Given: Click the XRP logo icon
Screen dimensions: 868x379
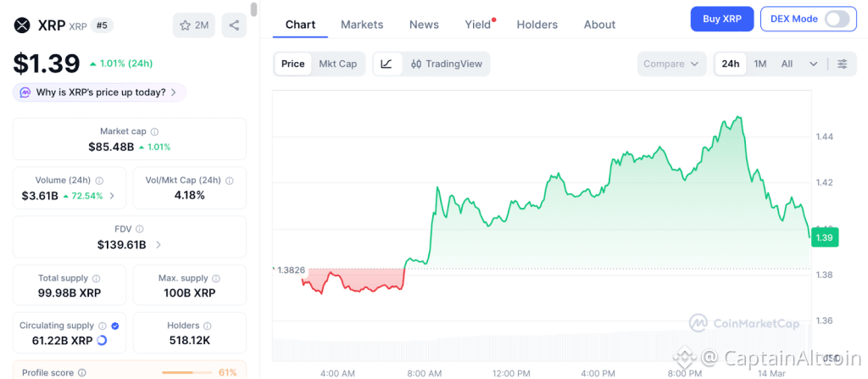Looking at the screenshot, I should coord(22,25).
